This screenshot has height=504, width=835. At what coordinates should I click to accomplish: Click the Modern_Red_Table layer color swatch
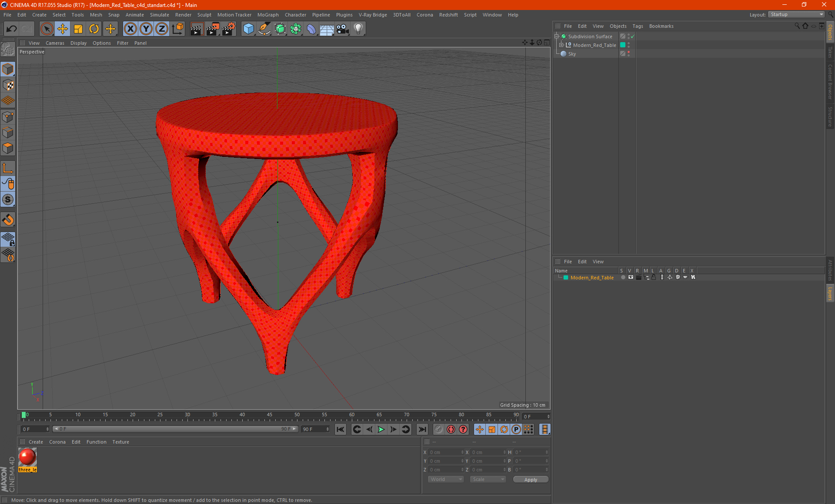[x=566, y=278]
